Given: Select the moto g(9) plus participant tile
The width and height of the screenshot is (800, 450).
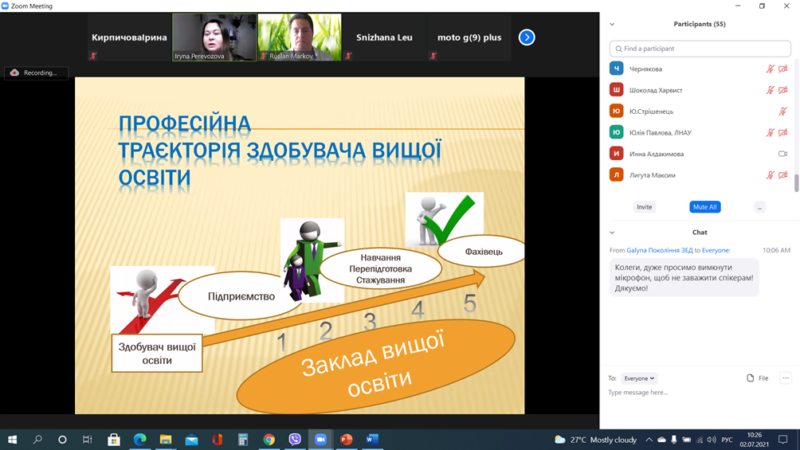Looking at the screenshot, I should coord(469,37).
